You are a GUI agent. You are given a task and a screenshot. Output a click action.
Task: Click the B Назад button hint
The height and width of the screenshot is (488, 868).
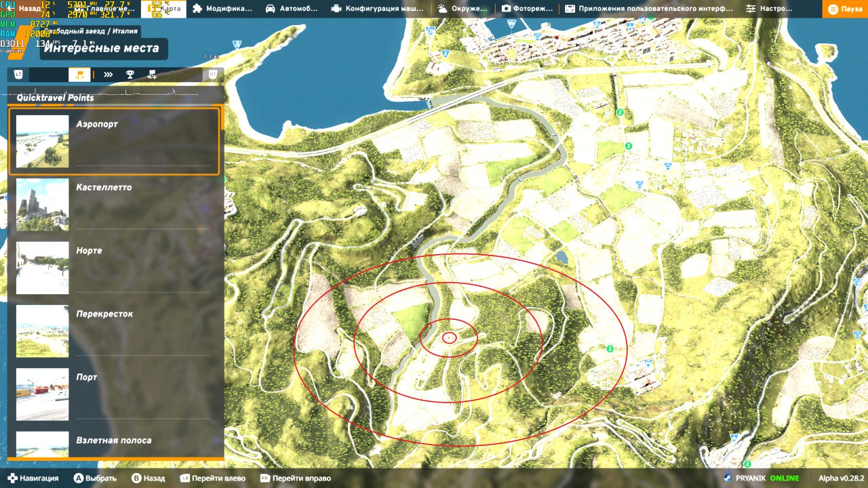point(148,478)
